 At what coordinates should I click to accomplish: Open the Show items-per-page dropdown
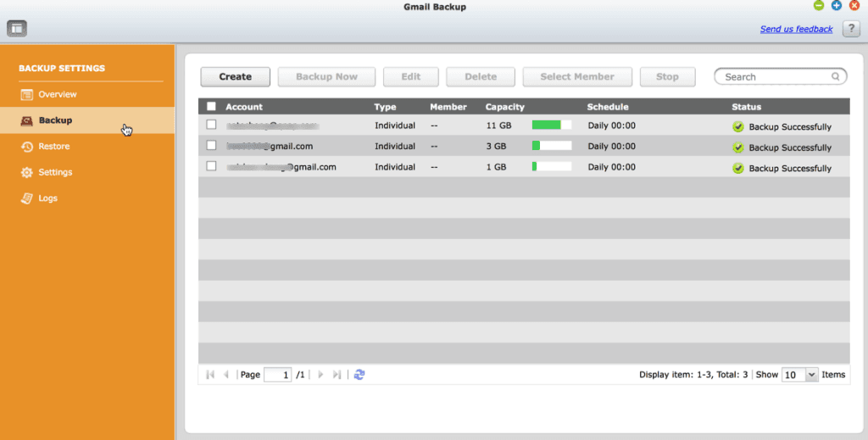pyautogui.click(x=799, y=375)
